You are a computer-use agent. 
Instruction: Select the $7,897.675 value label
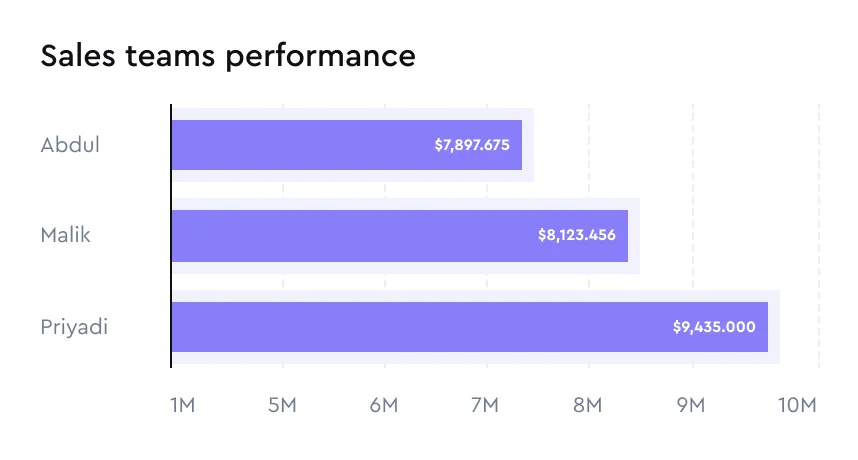(472, 145)
